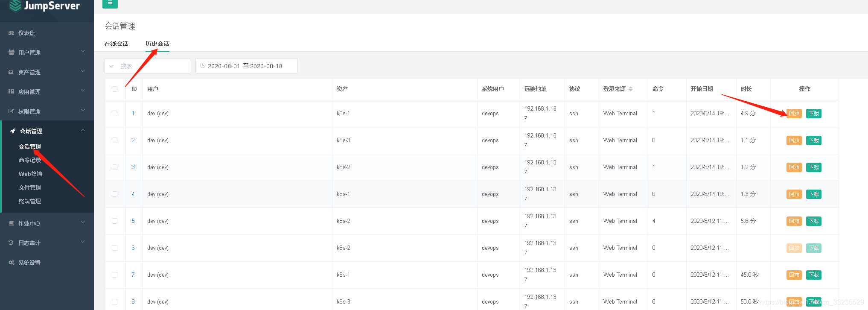Click the history icon beside 日志审计
The image size is (868, 310).
12,243
